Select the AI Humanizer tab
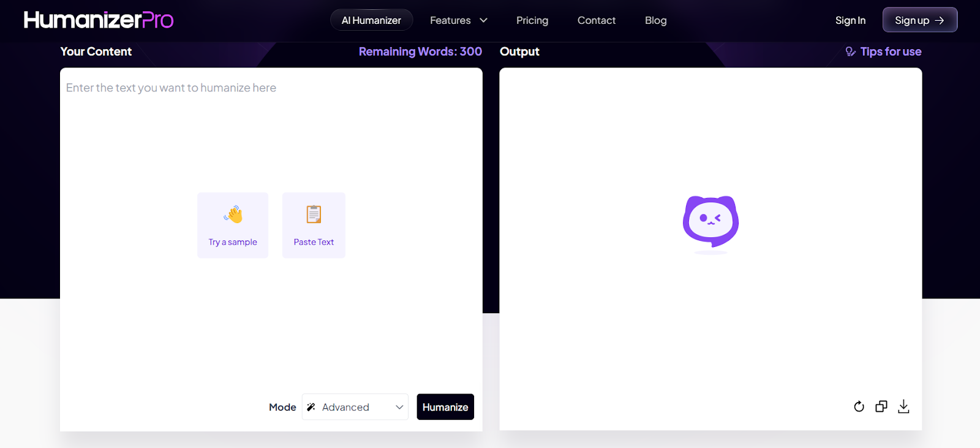Screen dimensions: 980x448 click(371, 20)
